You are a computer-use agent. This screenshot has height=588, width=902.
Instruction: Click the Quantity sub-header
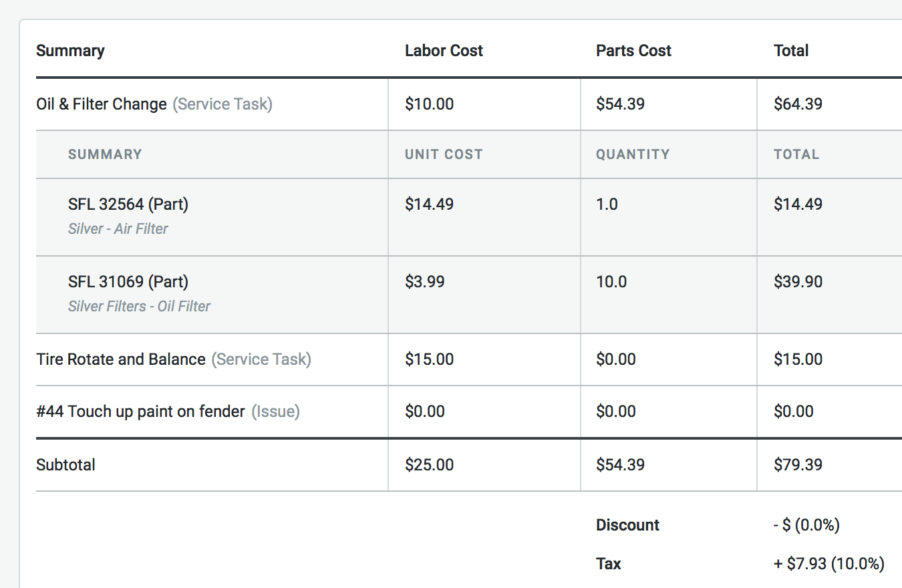tap(633, 154)
